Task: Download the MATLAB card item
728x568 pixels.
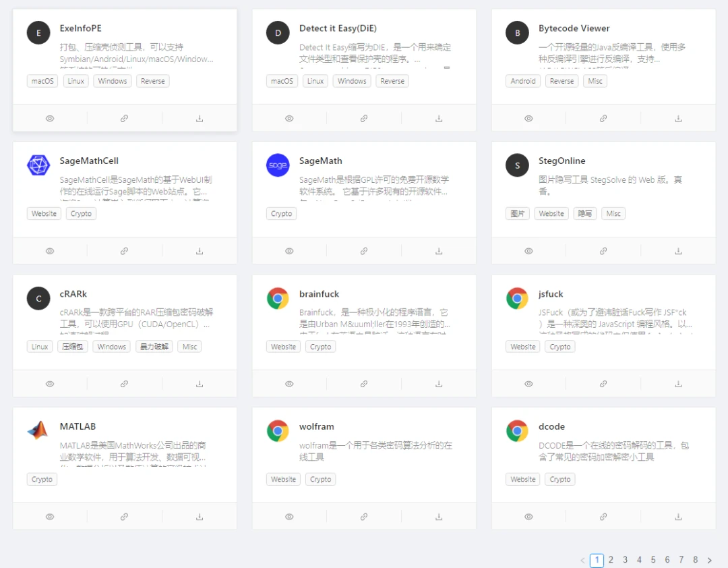Action: coord(199,516)
